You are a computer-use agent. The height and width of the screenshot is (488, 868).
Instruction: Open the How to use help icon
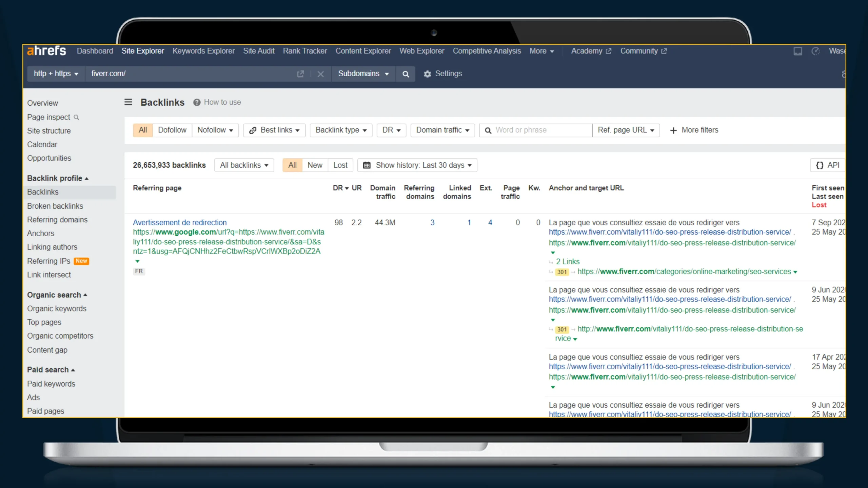pyautogui.click(x=196, y=102)
